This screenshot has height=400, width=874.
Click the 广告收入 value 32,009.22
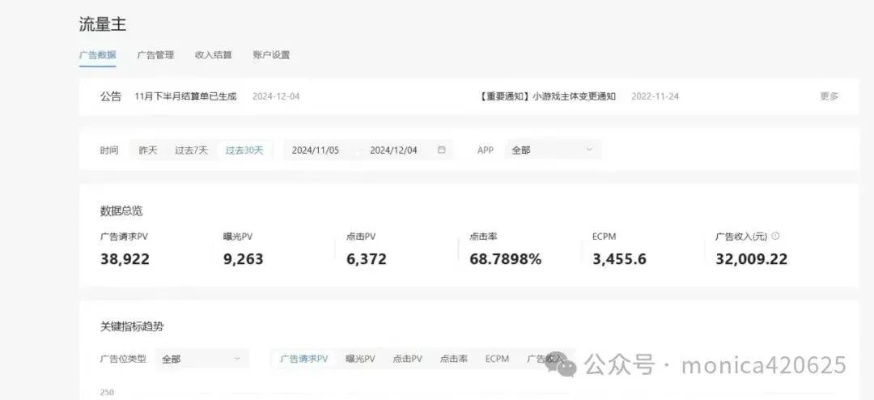click(x=751, y=259)
